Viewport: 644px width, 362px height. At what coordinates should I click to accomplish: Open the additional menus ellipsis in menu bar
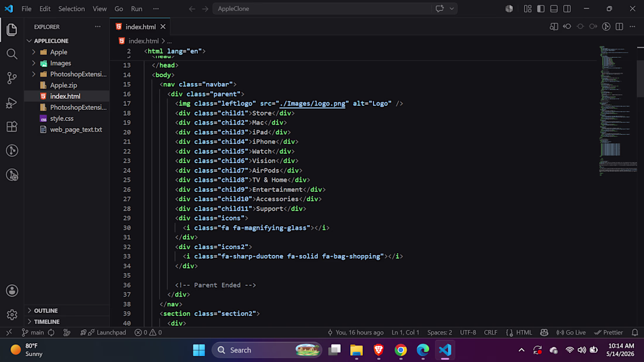coord(156,9)
